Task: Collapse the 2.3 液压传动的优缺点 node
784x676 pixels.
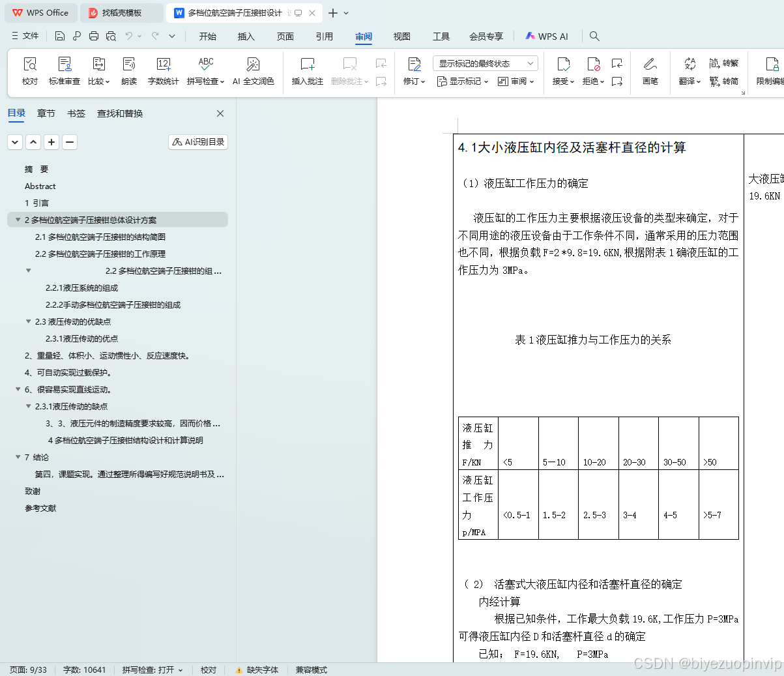Action: (x=28, y=321)
